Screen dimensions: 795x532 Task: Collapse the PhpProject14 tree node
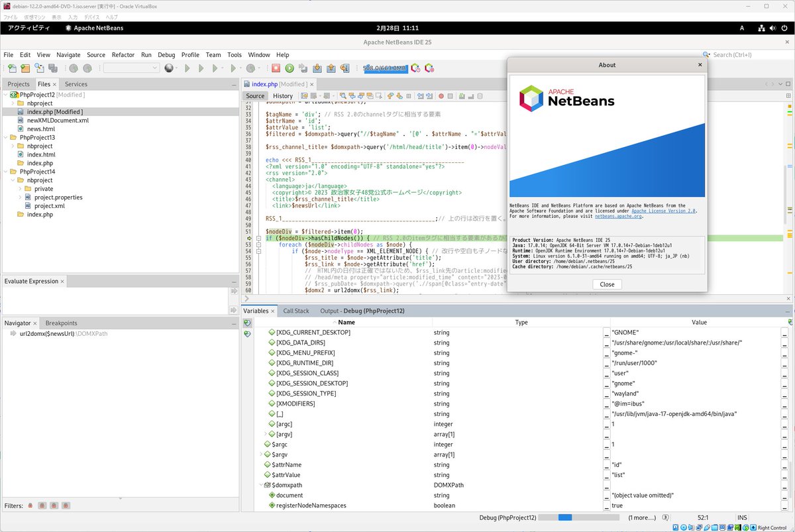[5, 172]
